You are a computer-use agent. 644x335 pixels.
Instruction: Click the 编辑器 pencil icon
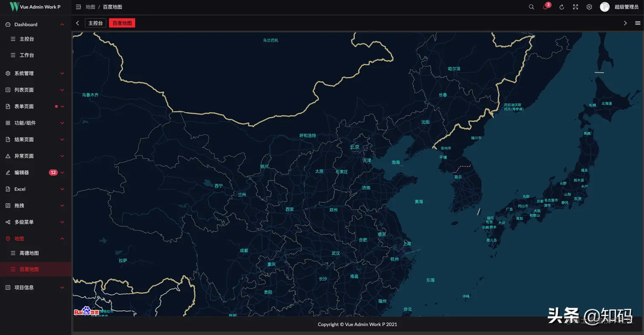8,173
